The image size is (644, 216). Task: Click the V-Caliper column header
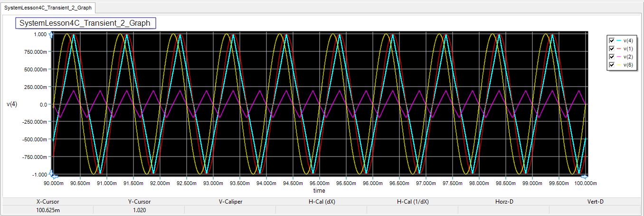[x=230, y=202]
